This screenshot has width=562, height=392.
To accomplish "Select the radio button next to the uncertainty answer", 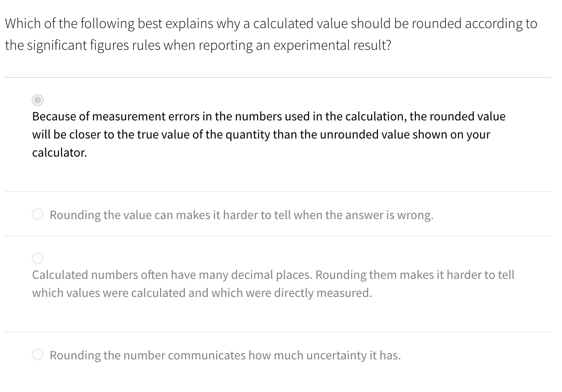I will (x=37, y=354).
